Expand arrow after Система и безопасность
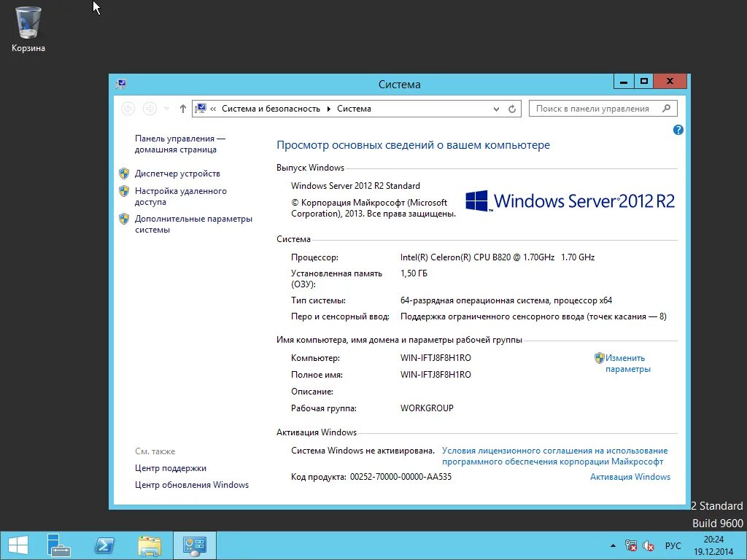Image resolution: width=747 pixels, height=560 pixels. pos(329,109)
